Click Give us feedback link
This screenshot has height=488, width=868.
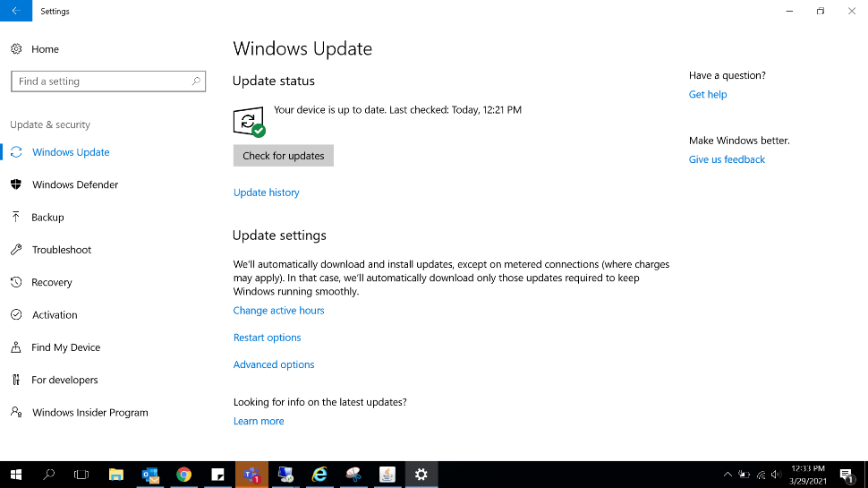(727, 159)
